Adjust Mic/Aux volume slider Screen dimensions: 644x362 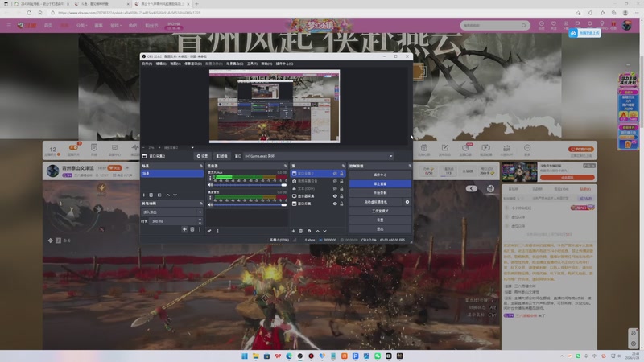250,185
